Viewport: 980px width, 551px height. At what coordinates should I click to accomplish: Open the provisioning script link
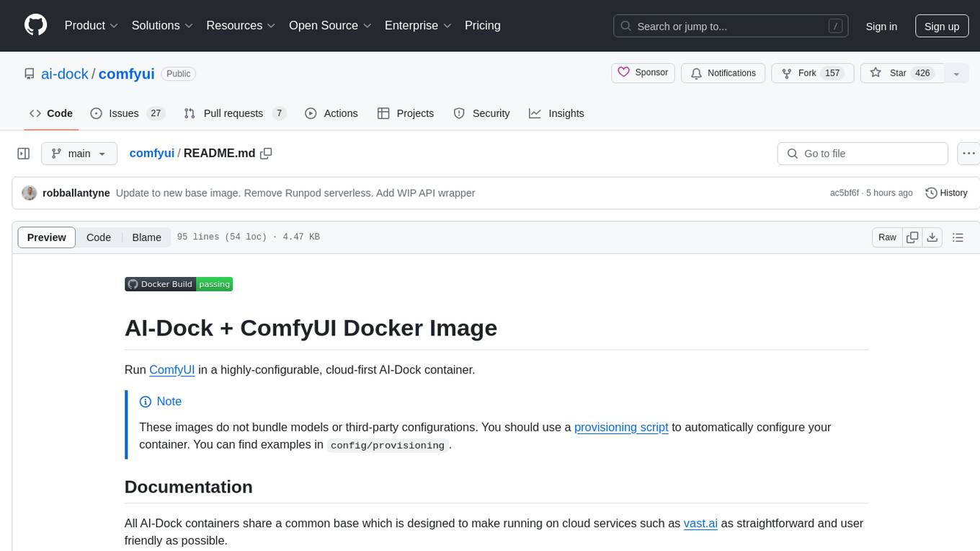point(621,427)
